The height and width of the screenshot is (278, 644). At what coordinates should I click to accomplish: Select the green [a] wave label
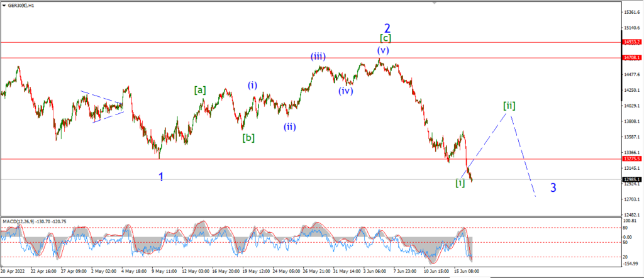(x=200, y=90)
